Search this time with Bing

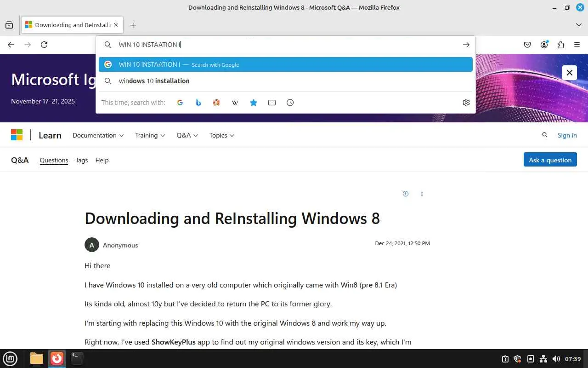[198, 103]
